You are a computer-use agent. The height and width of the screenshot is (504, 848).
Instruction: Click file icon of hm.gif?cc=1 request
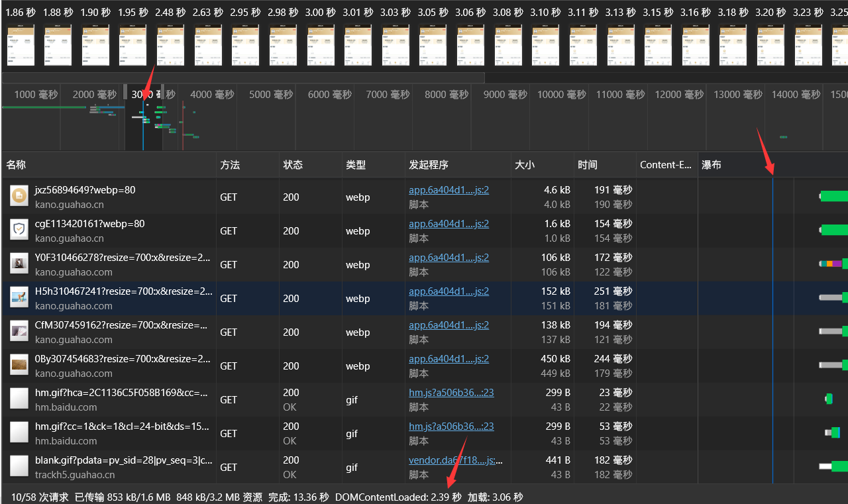(19, 432)
